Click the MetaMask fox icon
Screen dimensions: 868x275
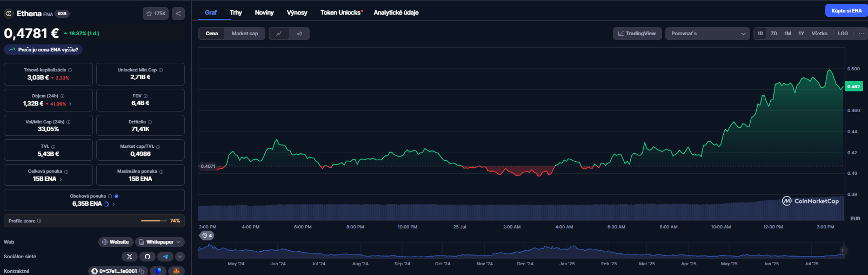point(176,271)
